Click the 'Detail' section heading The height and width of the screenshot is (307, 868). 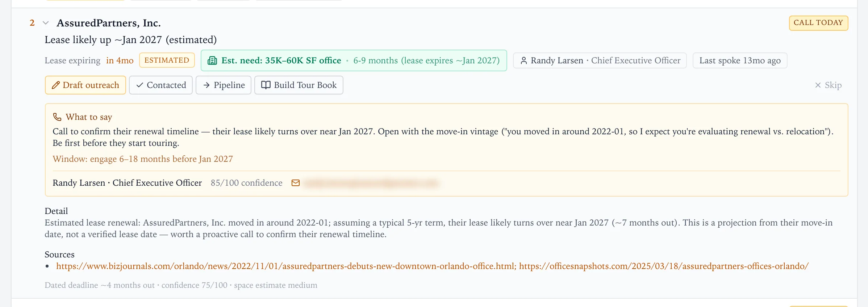tap(56, 211)
